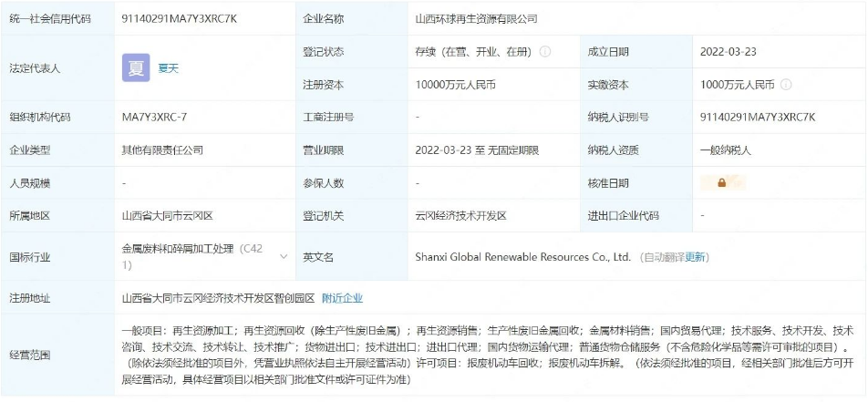The image size is (868, 402).
Task: Open 附近企业 nearby companies link
Action: 343,298
